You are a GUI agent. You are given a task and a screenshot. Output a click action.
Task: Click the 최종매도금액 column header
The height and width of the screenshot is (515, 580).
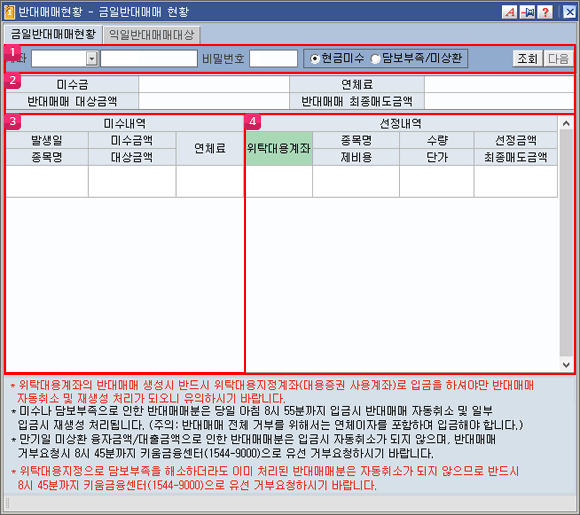tap(516, 157)
